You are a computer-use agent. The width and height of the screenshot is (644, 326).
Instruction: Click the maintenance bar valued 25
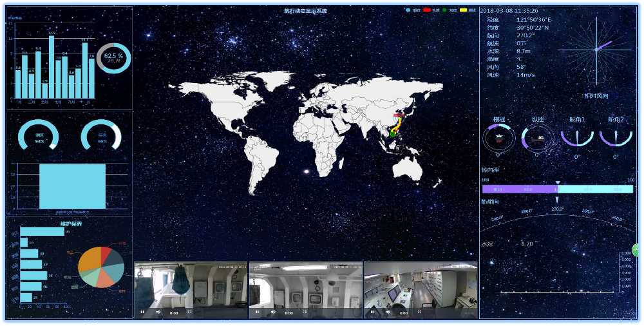click(x=26, y=297)
